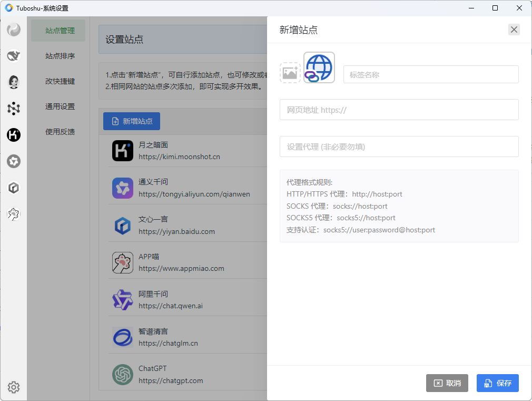This screenshot has width=532, height=401.
Task: Open the Wenxin Yiyan hexagon sidebar icon
Action: pos(14,188)
